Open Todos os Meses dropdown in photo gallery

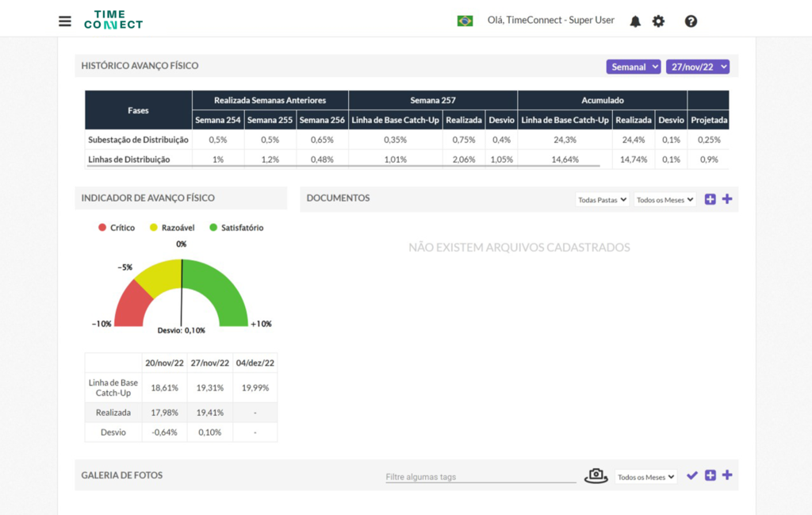pyautogui.click(x=645, y=477)
